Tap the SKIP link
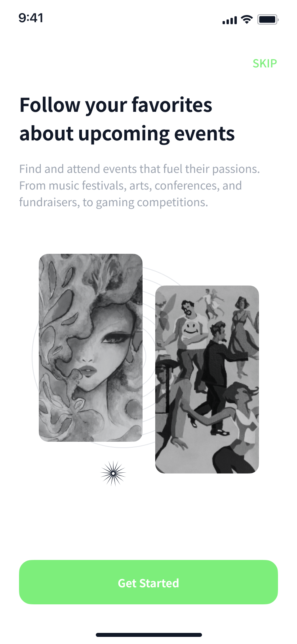Viewport: 297px width, 644px height. (x=265, y=63)
